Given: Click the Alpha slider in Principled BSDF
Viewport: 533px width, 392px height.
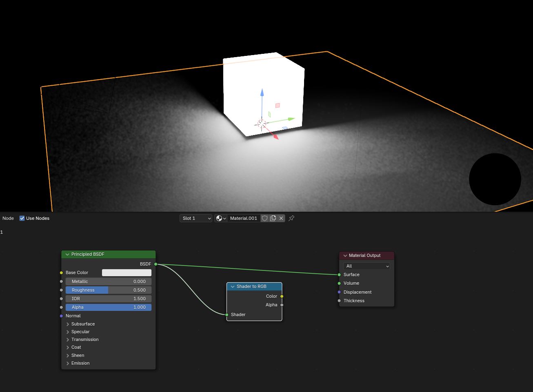Looking at the screenshot, I should click(x=109, y=307).
